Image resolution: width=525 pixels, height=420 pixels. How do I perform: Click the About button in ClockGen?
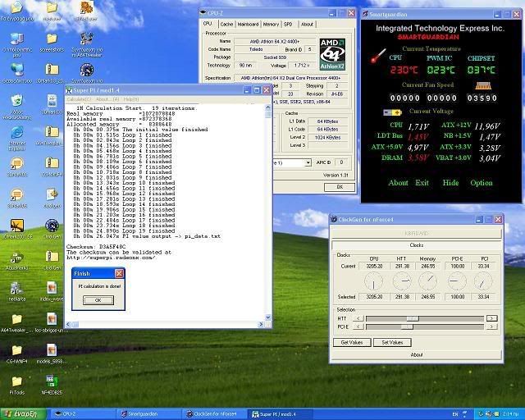[x=417, y=354]
